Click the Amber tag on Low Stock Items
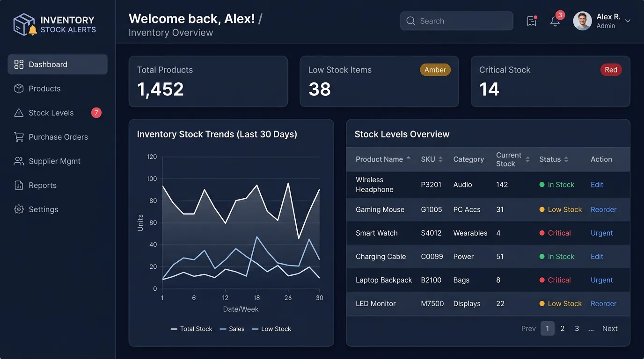 coord(435,70)
